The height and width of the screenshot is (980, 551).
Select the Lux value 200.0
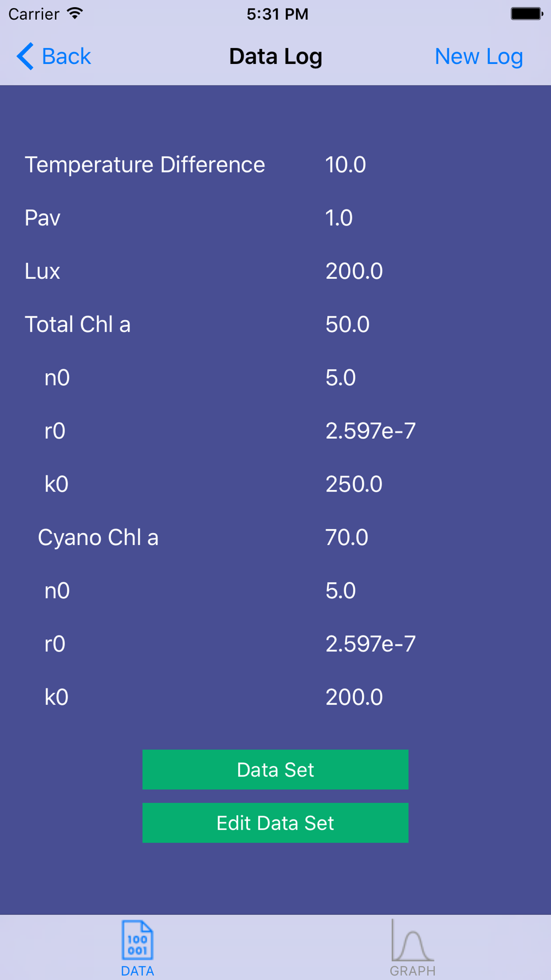tap(354, 271)
